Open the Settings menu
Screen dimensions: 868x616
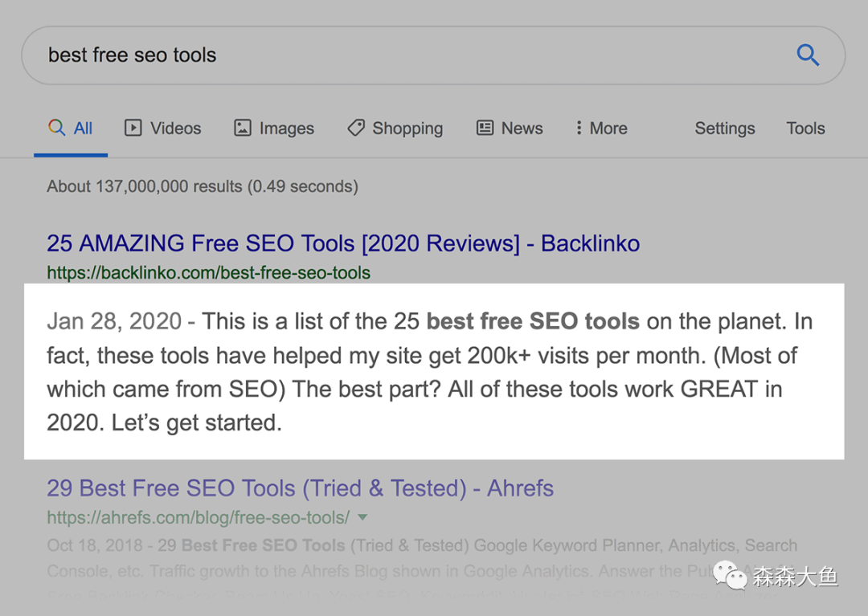click(724, 129)
